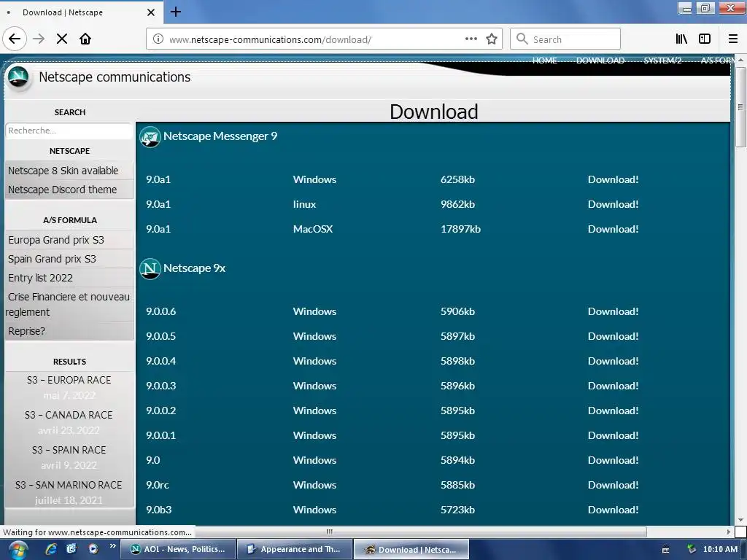Viewport: 747px width, 560px height.
Task: Go back with the browser back arrow
Action: [x=15, y=39]
